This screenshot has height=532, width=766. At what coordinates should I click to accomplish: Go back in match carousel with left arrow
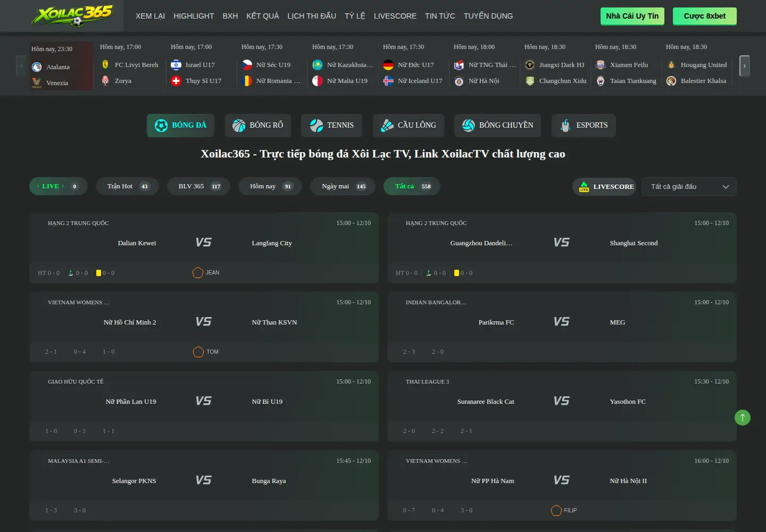coord(21,66)
